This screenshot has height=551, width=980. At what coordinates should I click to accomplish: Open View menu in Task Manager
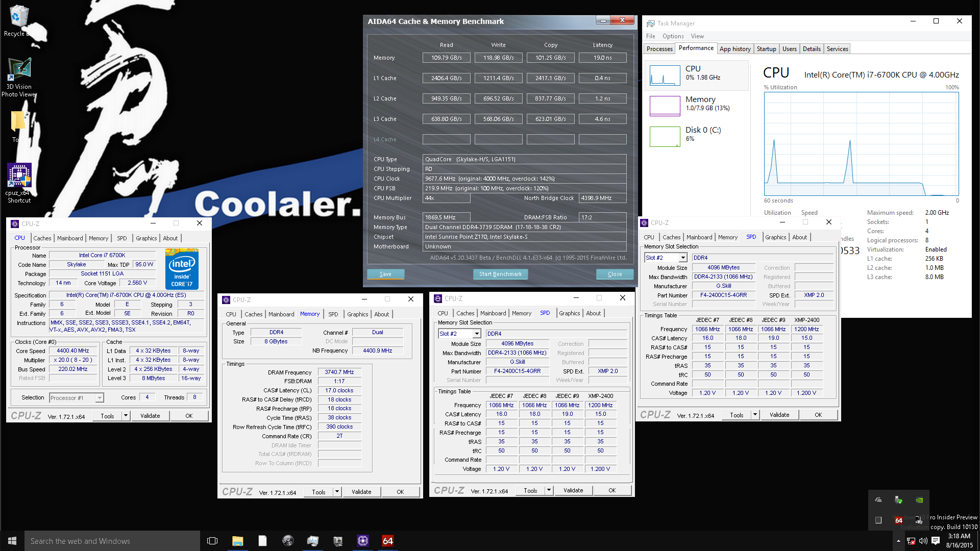[697, 36]
